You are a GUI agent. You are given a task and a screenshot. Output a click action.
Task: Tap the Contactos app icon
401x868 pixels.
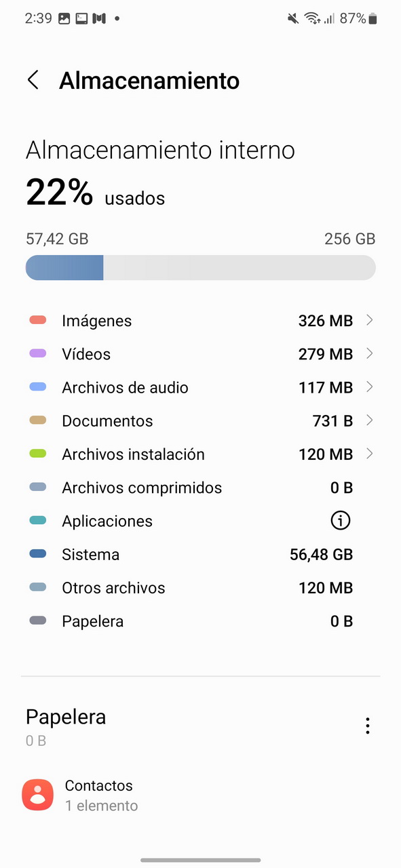tap(38, 795)
